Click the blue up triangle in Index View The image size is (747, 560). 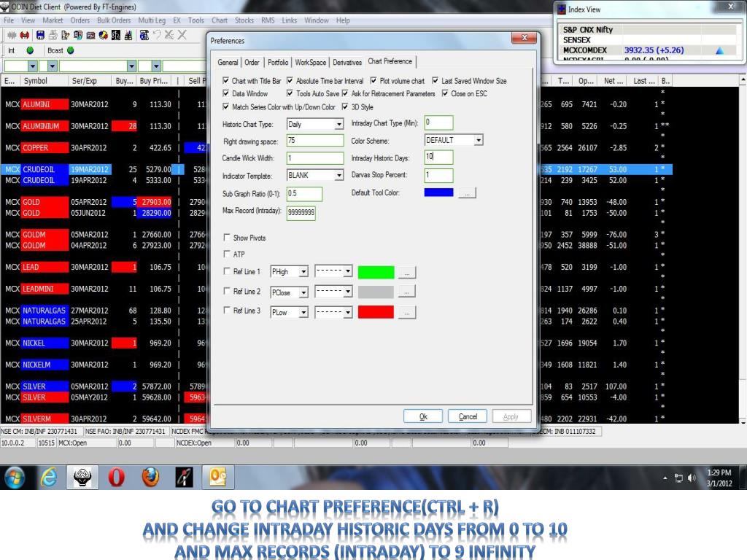click(720, 50)
